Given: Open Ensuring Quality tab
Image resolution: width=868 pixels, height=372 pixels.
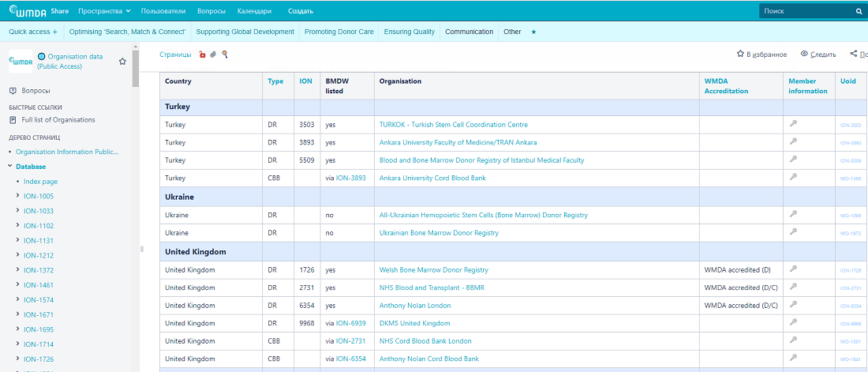Looking at the screenshot, I should (x=410, y=32).
